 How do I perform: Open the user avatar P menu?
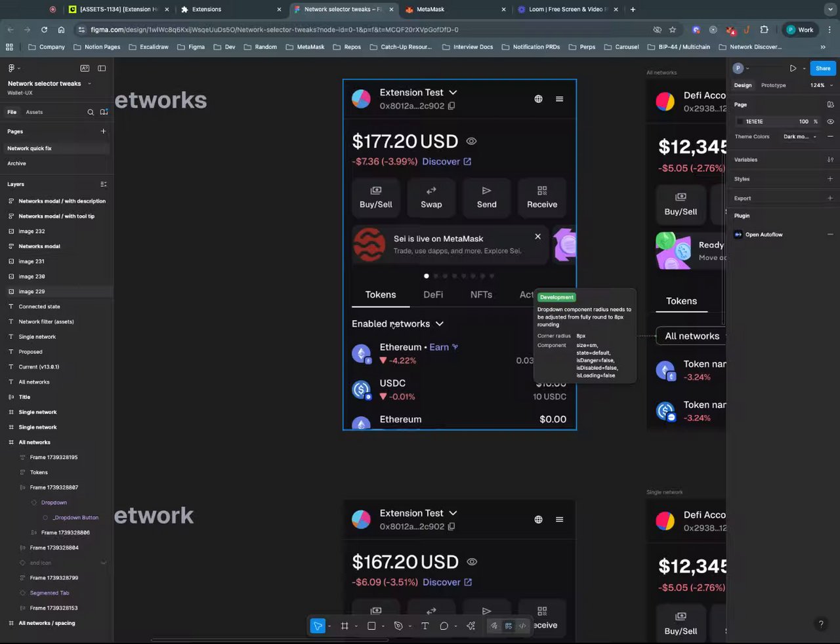click(x=738, y=68)
